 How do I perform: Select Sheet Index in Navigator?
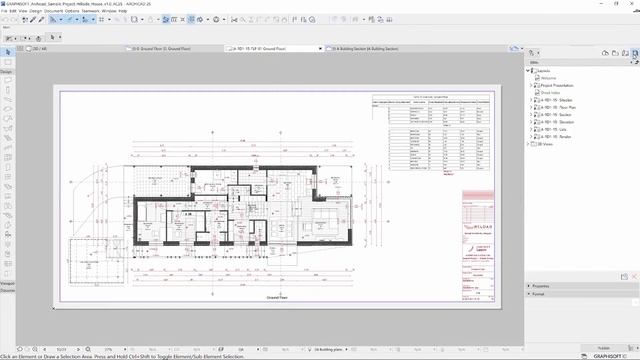coord(550,93)
